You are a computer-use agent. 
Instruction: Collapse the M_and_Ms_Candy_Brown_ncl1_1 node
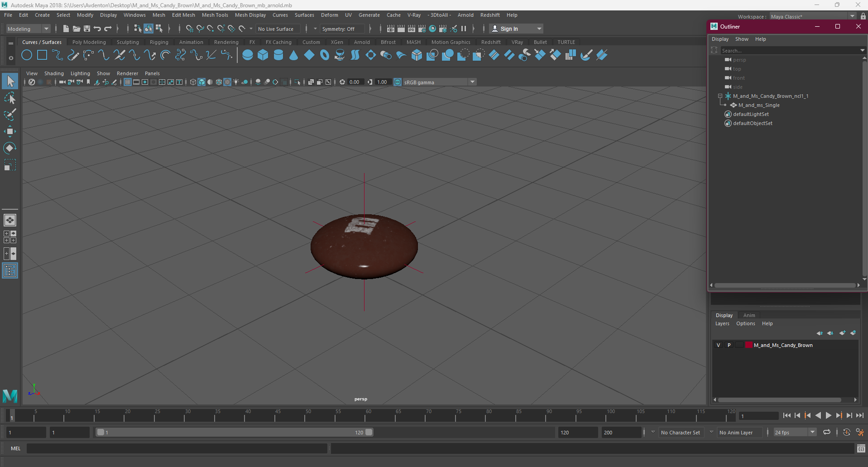pyautogui.click(x=720, y=96)
